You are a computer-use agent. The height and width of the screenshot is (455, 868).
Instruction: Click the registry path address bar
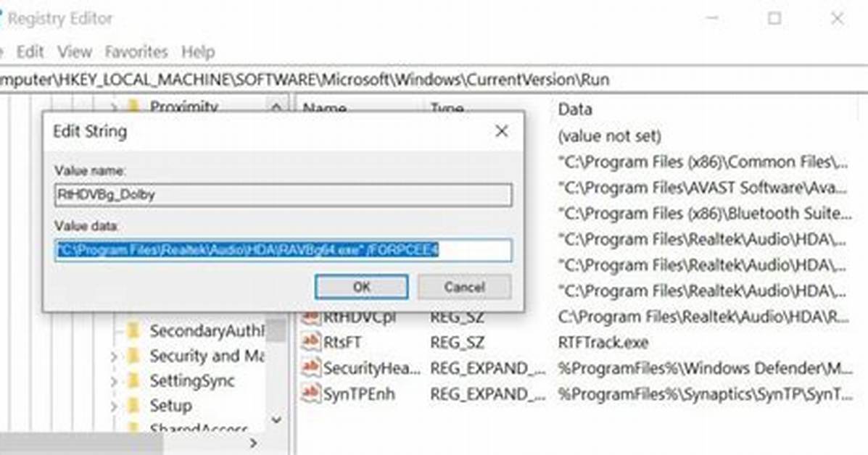tap(434, 80)
